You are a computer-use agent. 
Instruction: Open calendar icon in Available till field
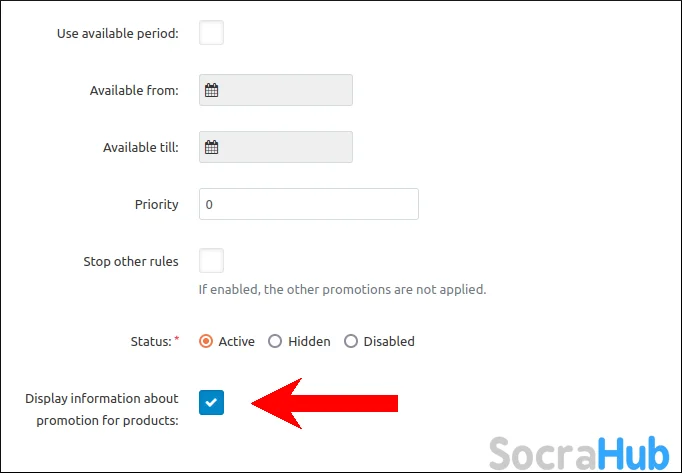click(211, 147)
